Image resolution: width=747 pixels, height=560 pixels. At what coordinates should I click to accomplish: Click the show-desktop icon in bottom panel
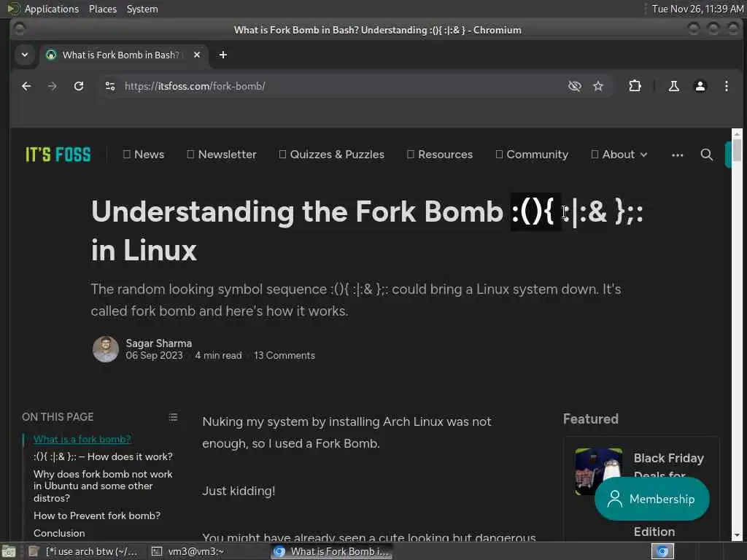9,551
